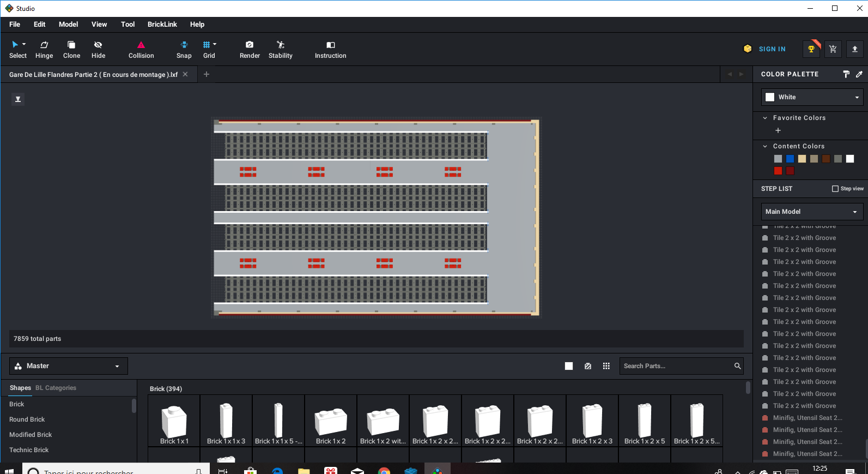Open the Instruction maker
The width and height of the screenshot is (868, 474).
pyautogui.click(x=330, y=49)
